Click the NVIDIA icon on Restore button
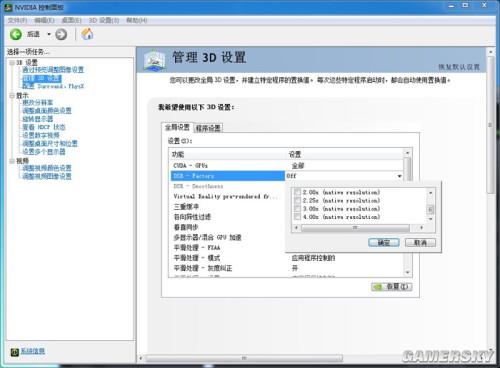The image size is (500, 368). coord(378,287)
